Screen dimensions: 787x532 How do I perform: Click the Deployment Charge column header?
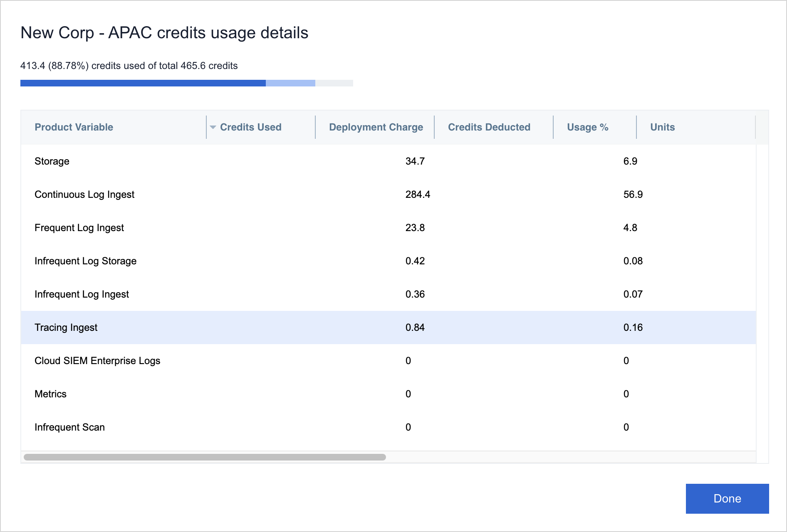[376, 127]
